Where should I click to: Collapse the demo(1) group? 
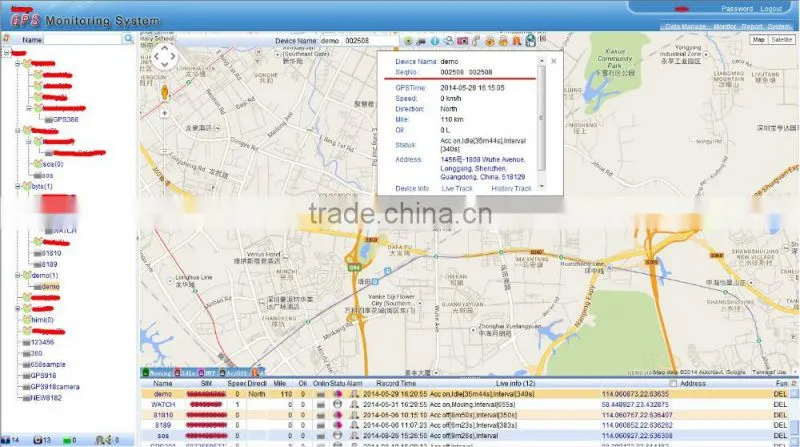17,275
